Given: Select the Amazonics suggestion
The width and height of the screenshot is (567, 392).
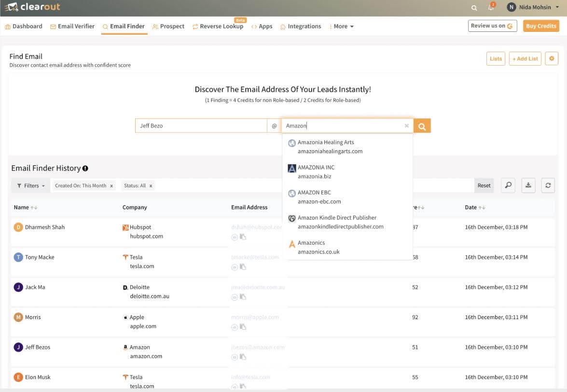Looking at the screenshot, I should [x=347, y=247].
